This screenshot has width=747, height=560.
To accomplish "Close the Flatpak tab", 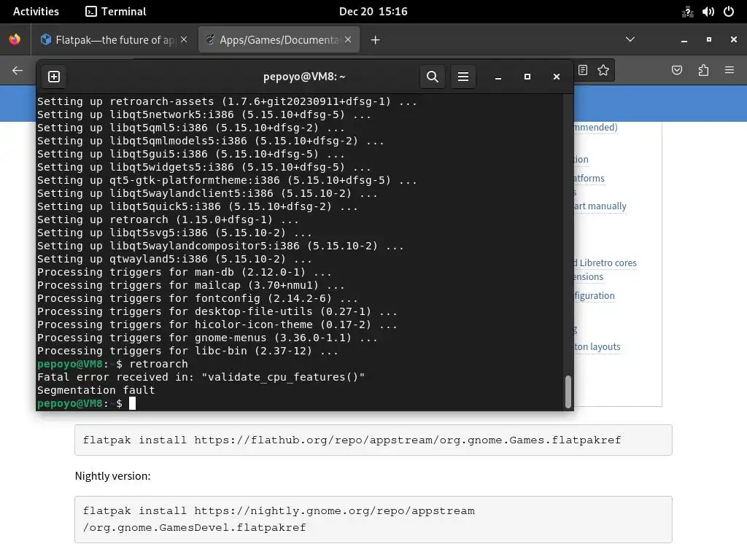I will point(184,39).
